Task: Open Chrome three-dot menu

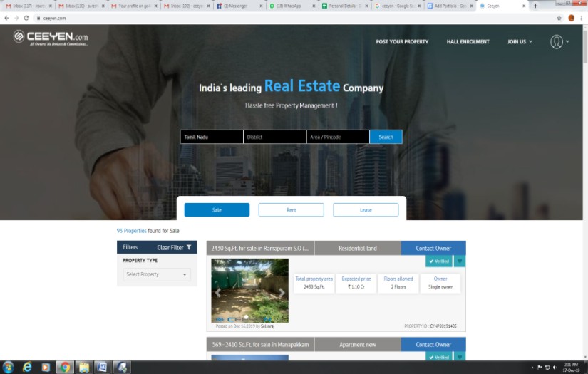Action: click(582, 18)
